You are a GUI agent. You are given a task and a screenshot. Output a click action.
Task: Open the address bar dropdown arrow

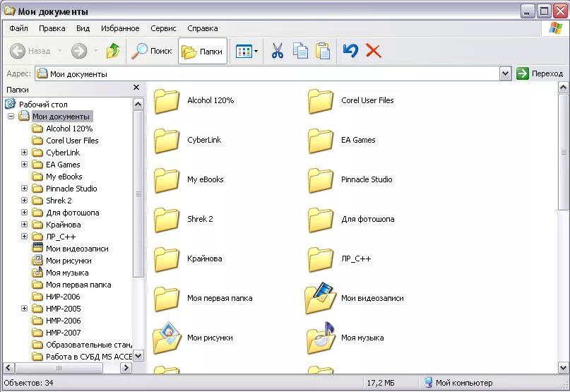pos(505,74)
